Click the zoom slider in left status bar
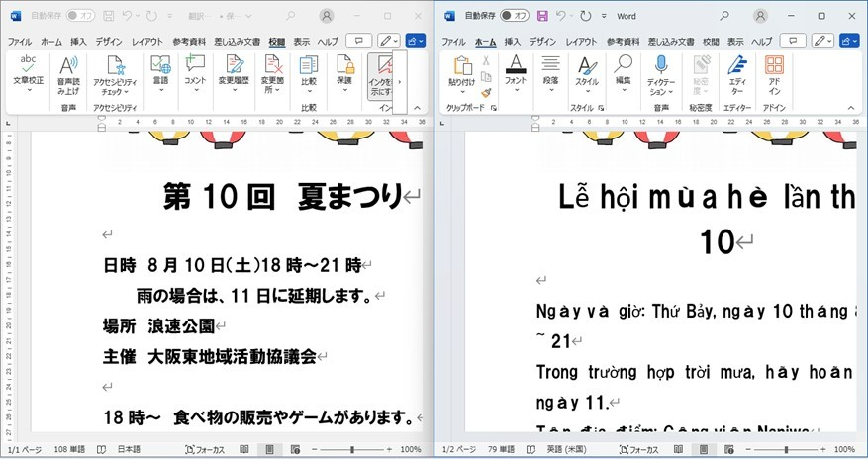868x459 pixels. coord(351,449)
